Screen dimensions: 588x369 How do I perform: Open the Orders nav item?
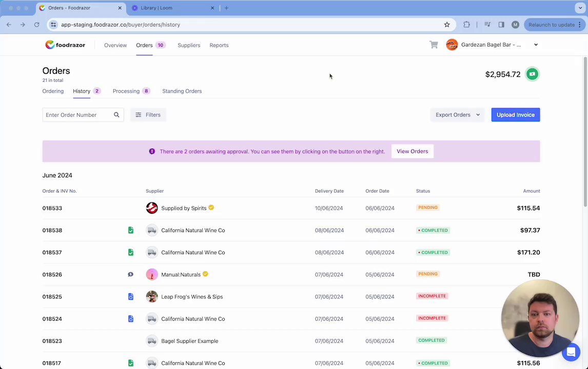[x=144, y=45]
